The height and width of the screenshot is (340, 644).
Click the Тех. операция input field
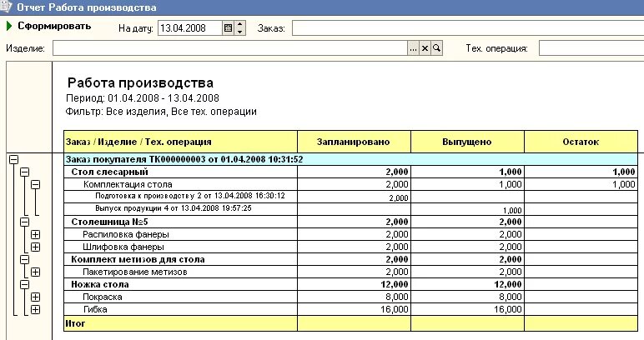[x=591, y=48]
